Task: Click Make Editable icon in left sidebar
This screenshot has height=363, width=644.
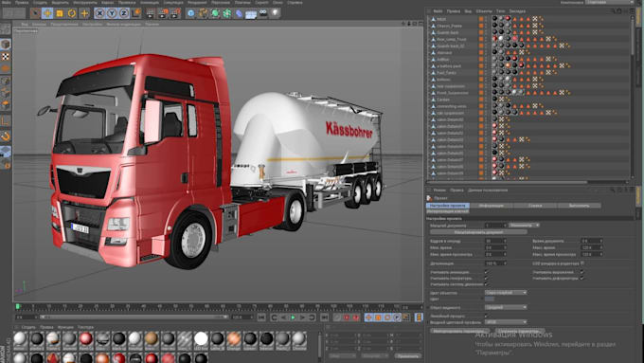Action: pyautogui.click(x=6, y=28)
